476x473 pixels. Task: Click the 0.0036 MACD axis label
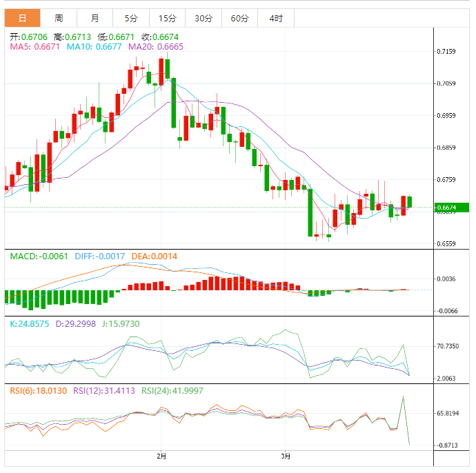pyautogui.click(x=446, y=279)
